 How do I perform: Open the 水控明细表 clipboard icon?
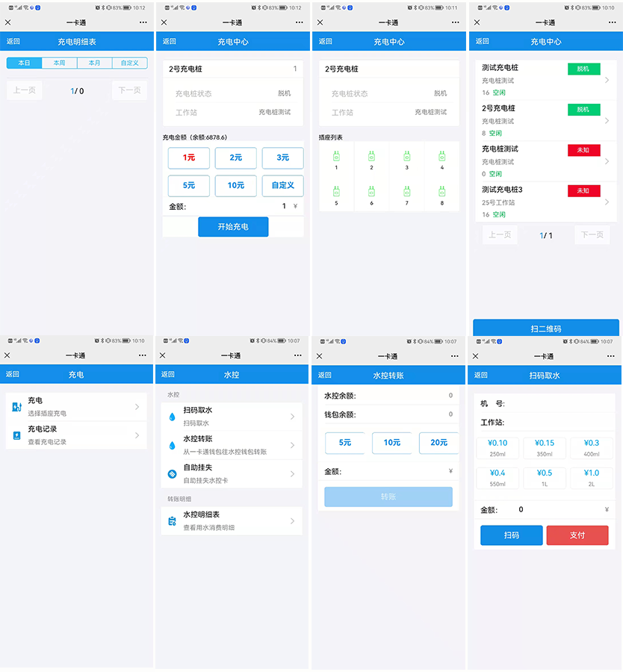[173, 520]
